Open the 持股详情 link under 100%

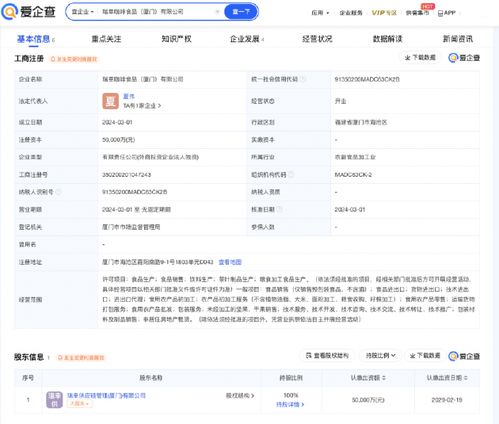[x=290, y=404]
